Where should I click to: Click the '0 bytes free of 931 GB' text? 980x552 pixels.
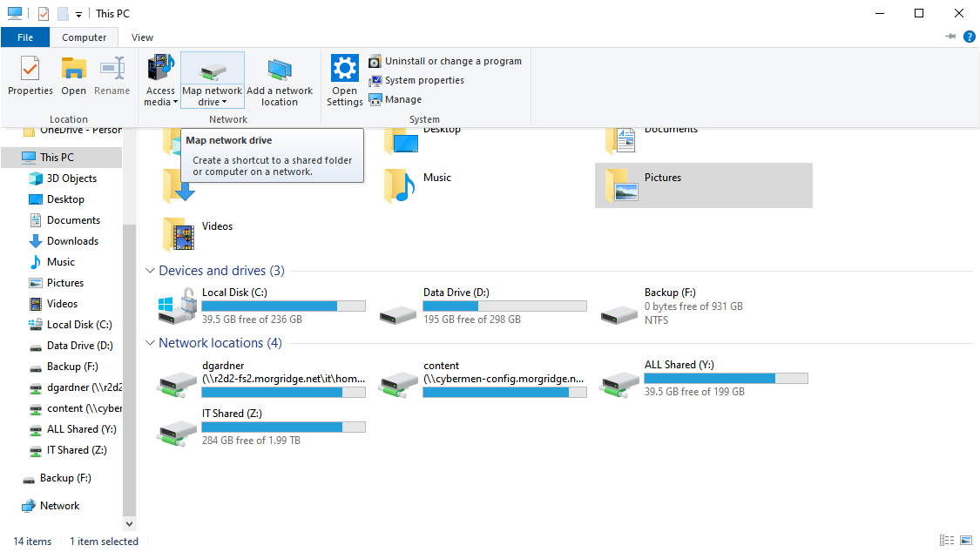pos(693,306)
